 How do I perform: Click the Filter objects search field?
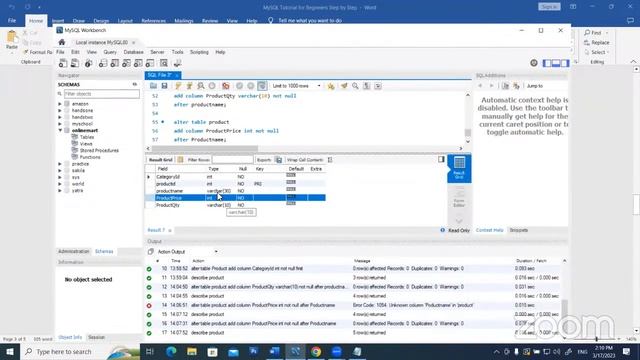pyautogui.click(x=102, y=94)
